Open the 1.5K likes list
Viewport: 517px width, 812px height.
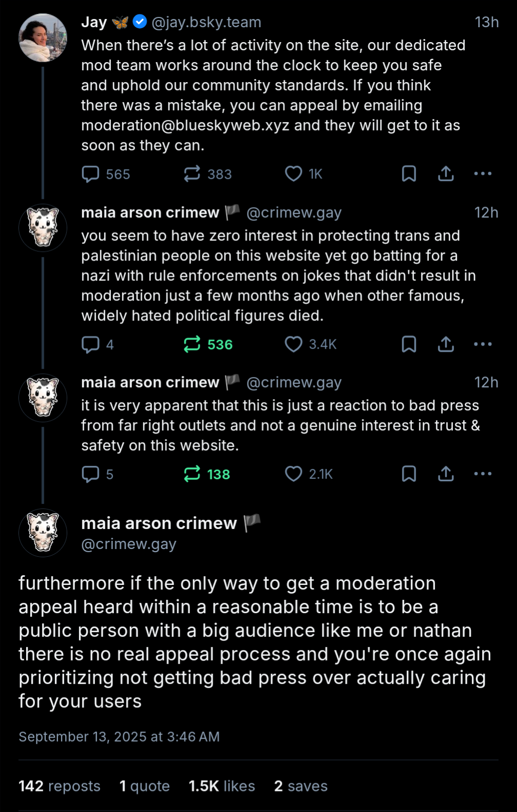click(222, 786)
